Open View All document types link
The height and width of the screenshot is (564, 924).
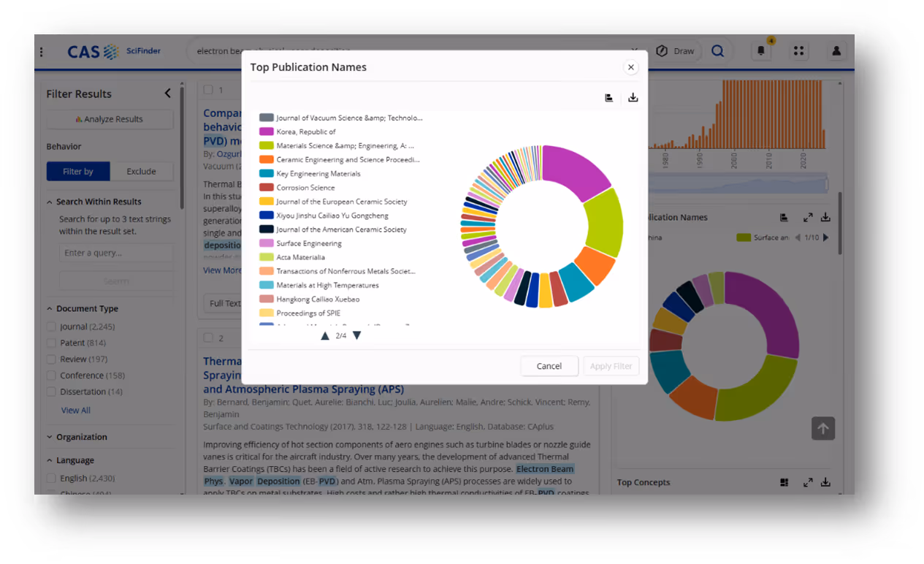pyautogui.click(x=75, y=410)
